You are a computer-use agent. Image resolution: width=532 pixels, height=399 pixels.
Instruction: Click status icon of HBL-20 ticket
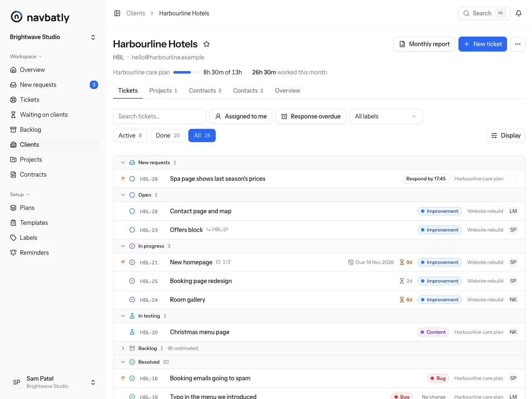(132, 332)
